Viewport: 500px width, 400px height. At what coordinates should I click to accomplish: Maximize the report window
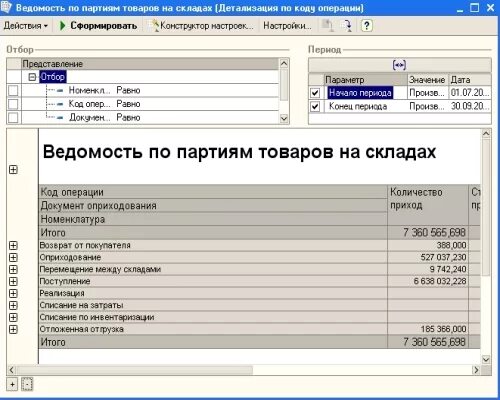tap(475, 7)
